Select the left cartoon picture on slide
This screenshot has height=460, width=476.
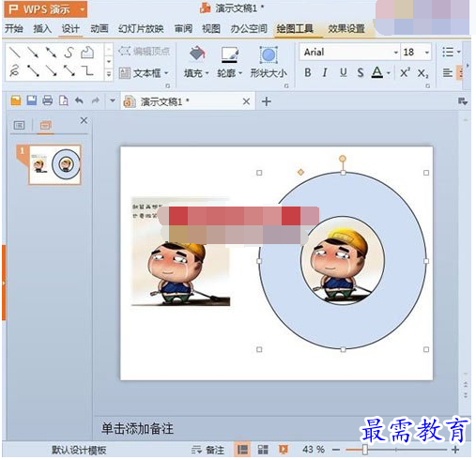181,252
